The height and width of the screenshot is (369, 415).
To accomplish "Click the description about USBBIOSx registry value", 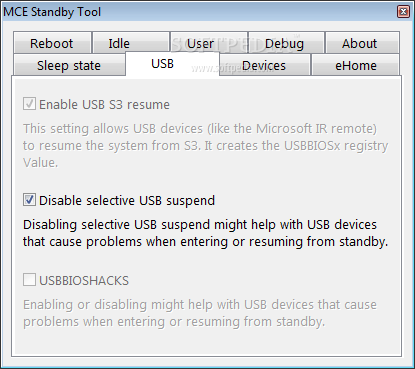I will coord(206,146).
